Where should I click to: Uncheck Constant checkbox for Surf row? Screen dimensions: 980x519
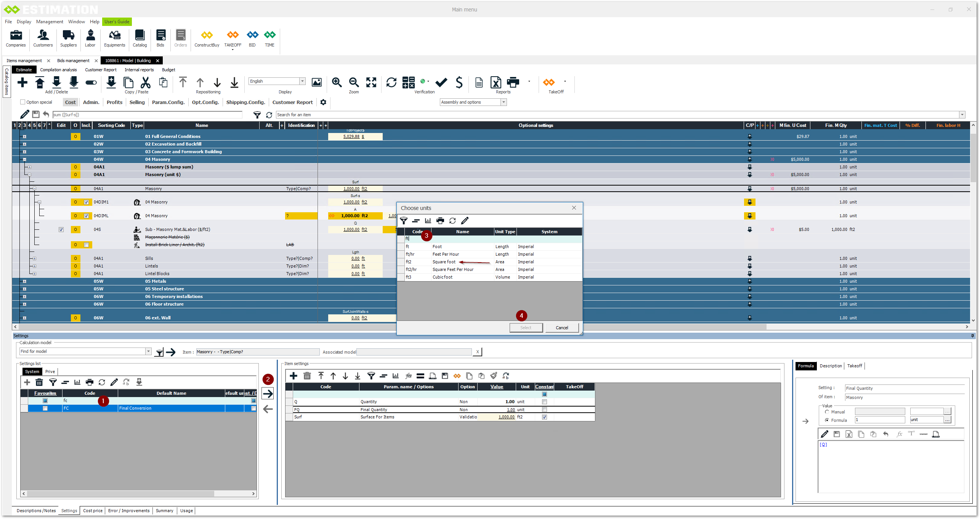coord(544,417)
